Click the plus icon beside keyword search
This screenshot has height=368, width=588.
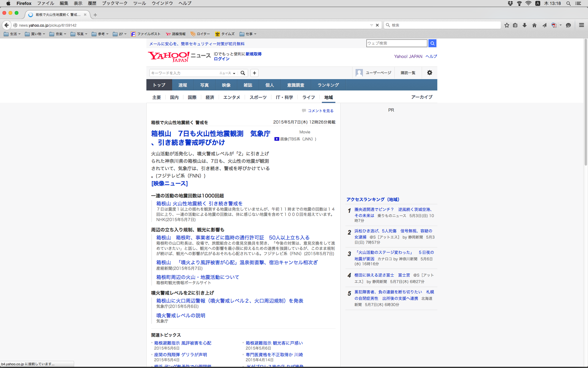[x=254, y=73]
